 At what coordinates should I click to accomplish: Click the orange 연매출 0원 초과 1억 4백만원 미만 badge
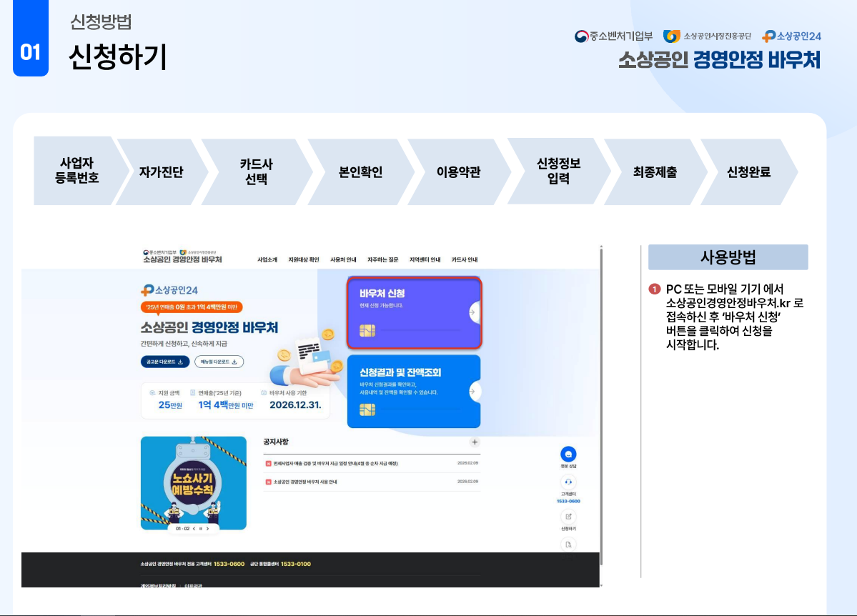click(x=192, y=307)
